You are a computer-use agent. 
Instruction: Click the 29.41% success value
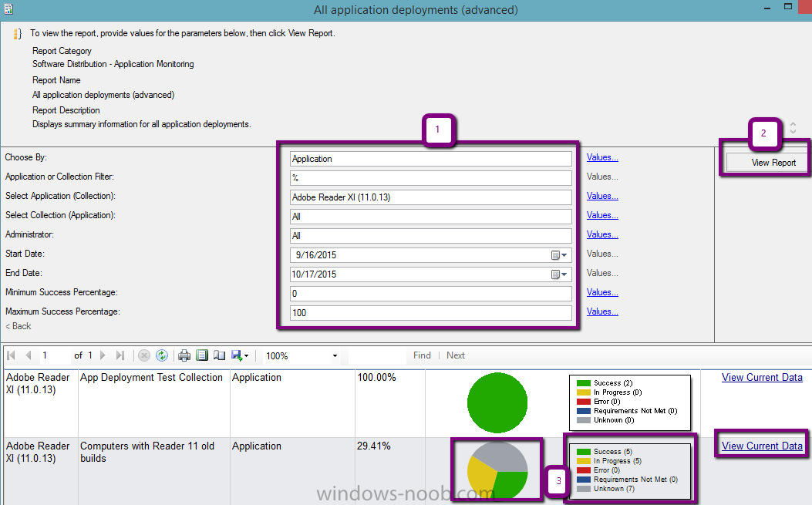coord(373,446)
